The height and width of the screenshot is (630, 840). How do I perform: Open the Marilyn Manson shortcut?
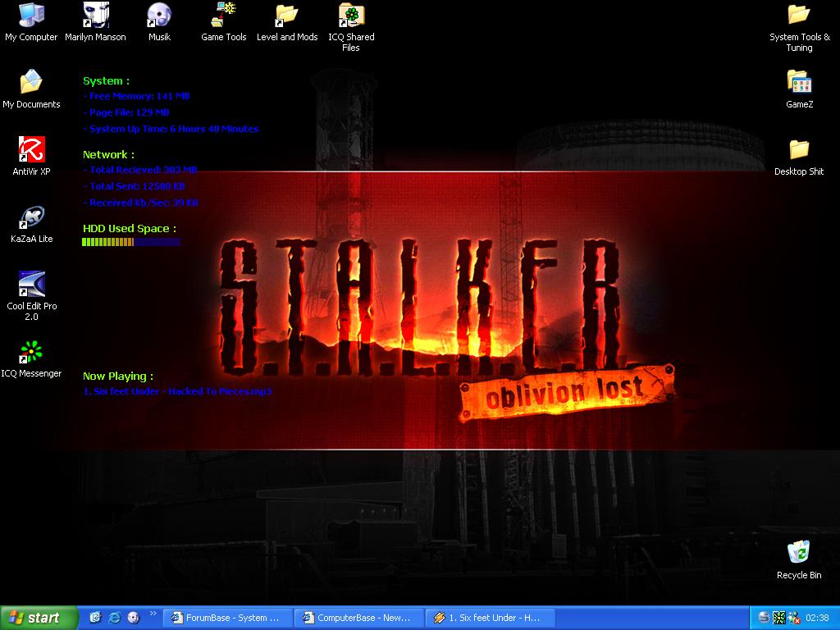pos(95,22)
